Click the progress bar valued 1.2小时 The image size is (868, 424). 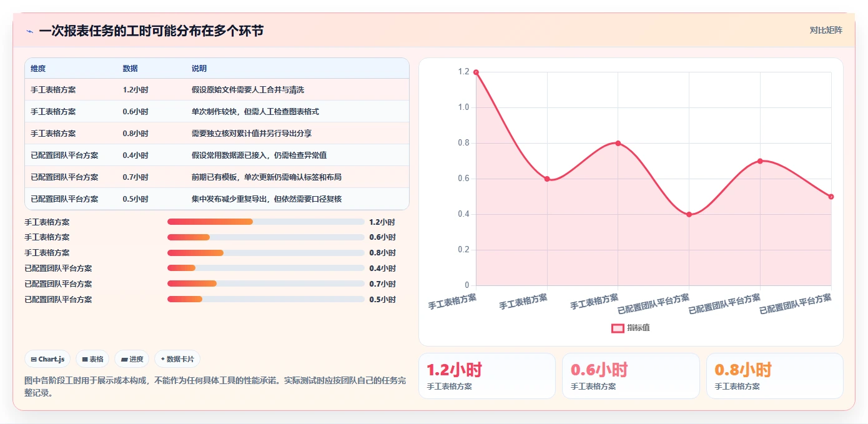(266, 222)
